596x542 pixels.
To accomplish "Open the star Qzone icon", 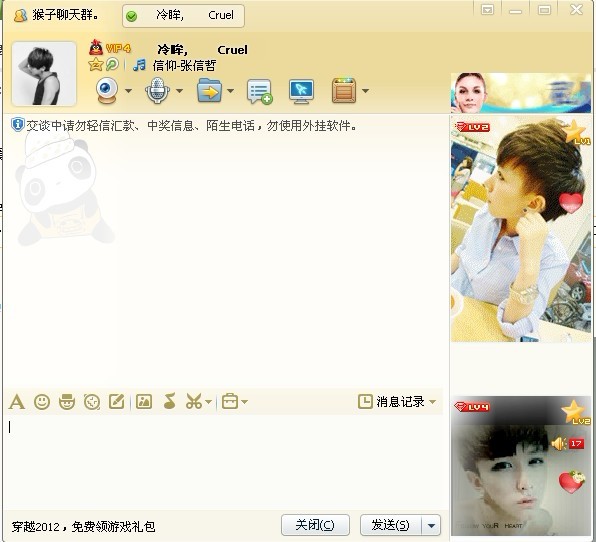I will click(95, 65).
